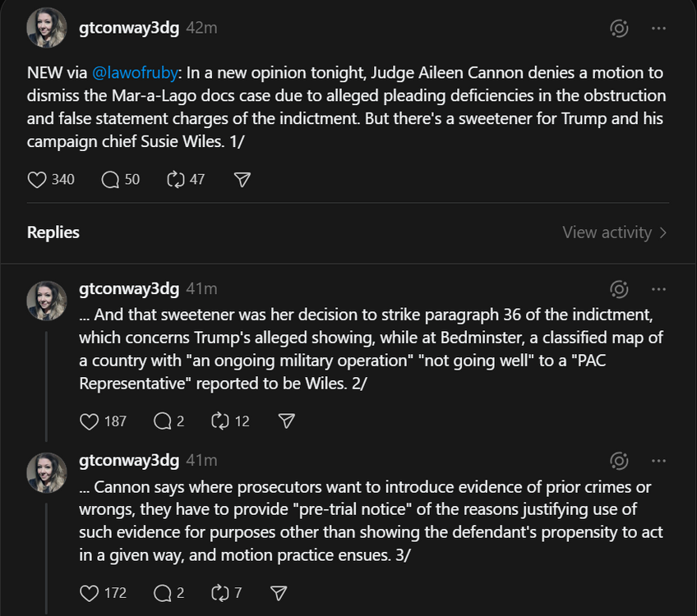
Task: Repost the reply with 12 reposts
Action: pyautogui.click(x=220, y=421)
